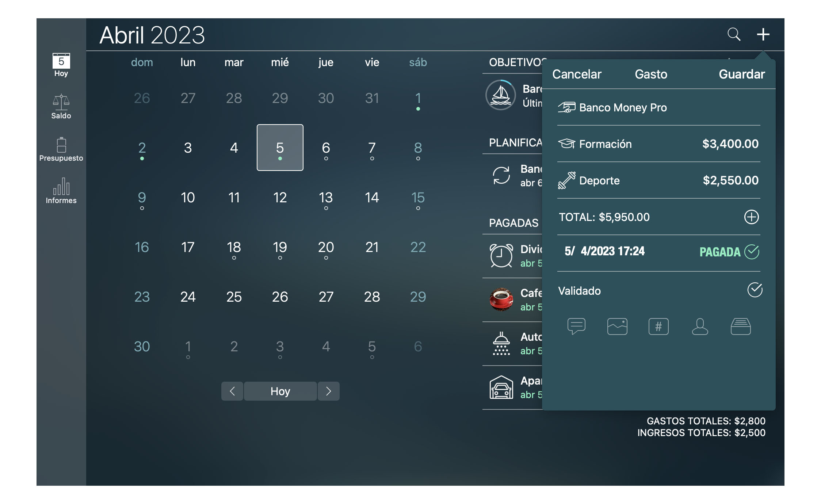Open the Saldo section in the sidebar
821x504 pixels.
tap(61, 106)
